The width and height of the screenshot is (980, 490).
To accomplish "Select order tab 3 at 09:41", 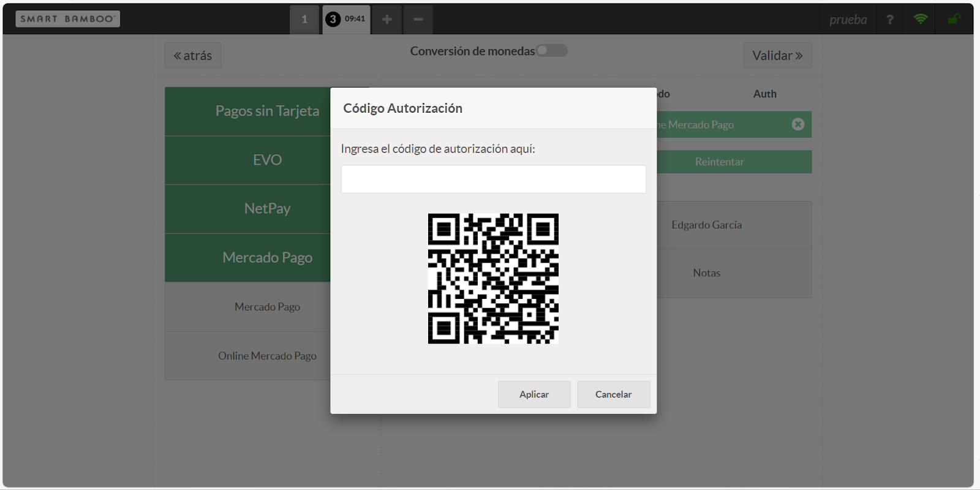I will [347, 19].
